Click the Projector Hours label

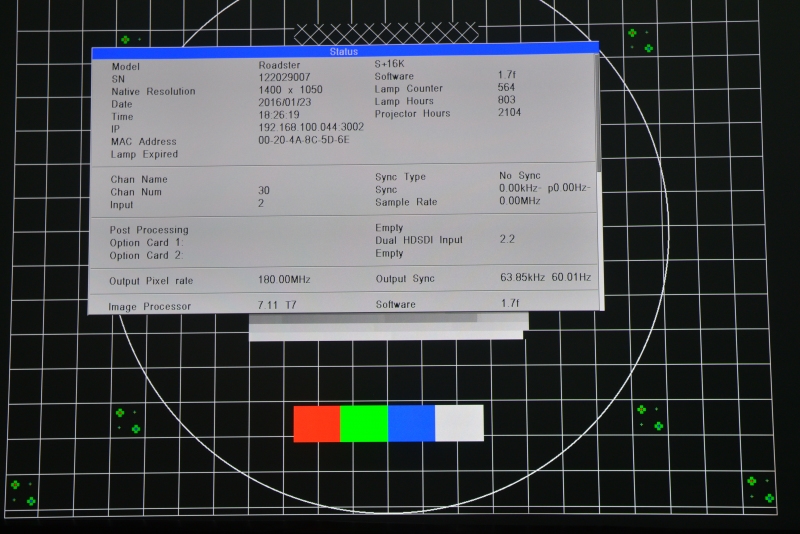click(413, 114)
